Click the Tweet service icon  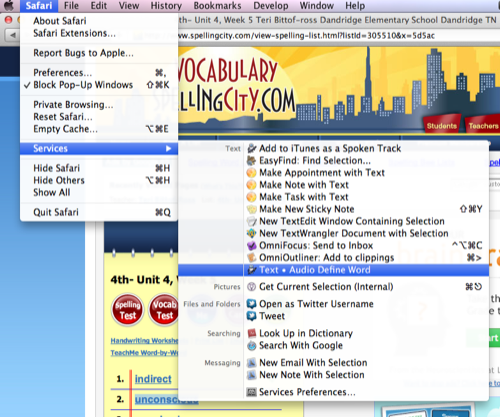(x=252, y=316)
